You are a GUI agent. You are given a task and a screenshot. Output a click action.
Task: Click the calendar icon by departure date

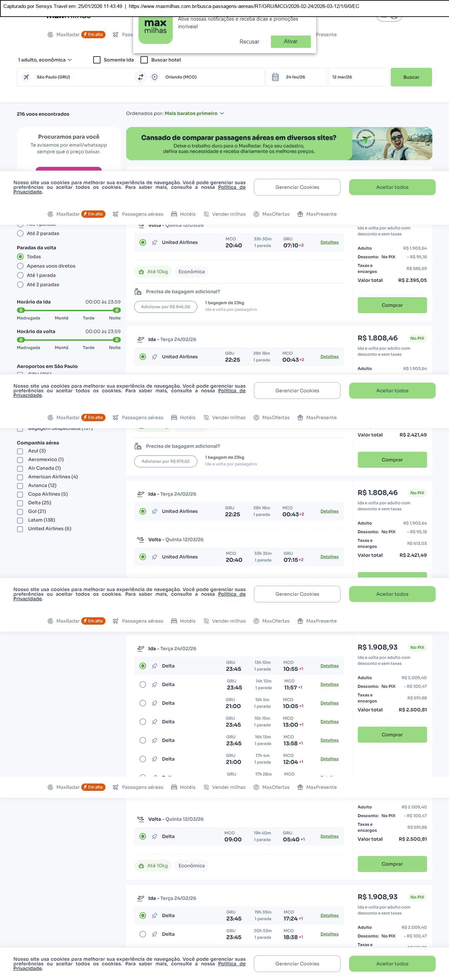tap(275, 77)
